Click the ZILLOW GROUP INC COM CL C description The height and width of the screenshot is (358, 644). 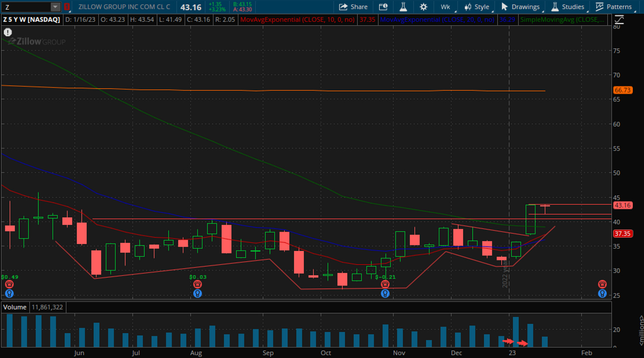tap(124, 7)
